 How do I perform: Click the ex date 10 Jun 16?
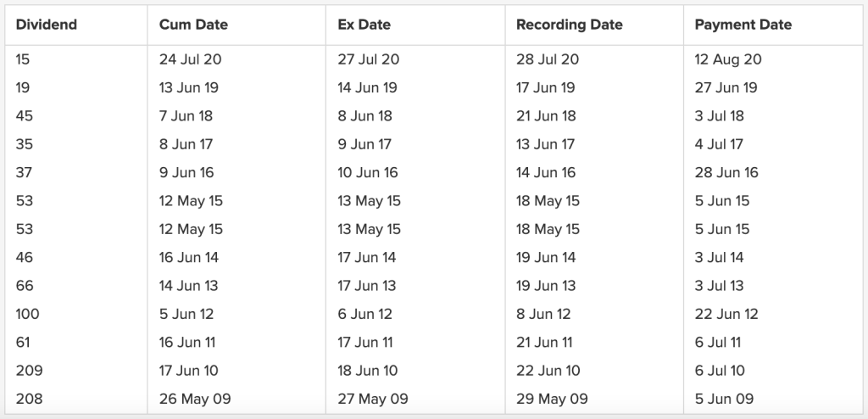[367, 172]
